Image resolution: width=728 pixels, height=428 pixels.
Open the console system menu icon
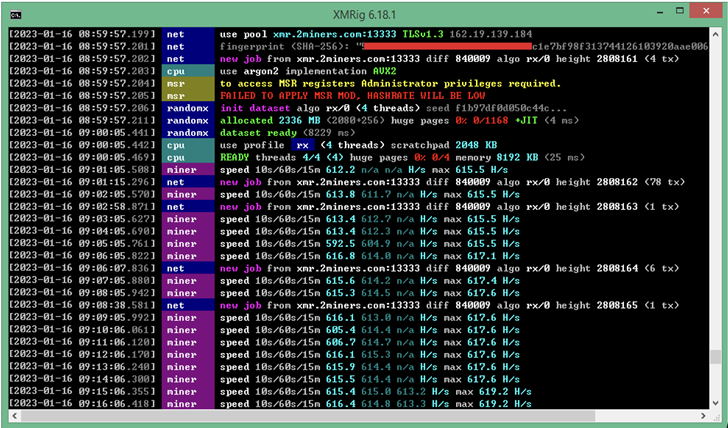coord(16,15)
